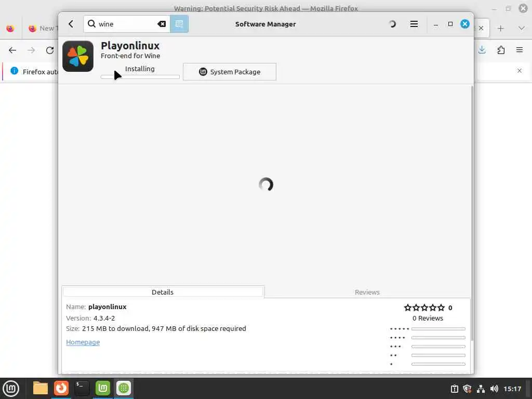Close the Software Manager window
The height and width of the screenshot is (399, 532).
465,24
